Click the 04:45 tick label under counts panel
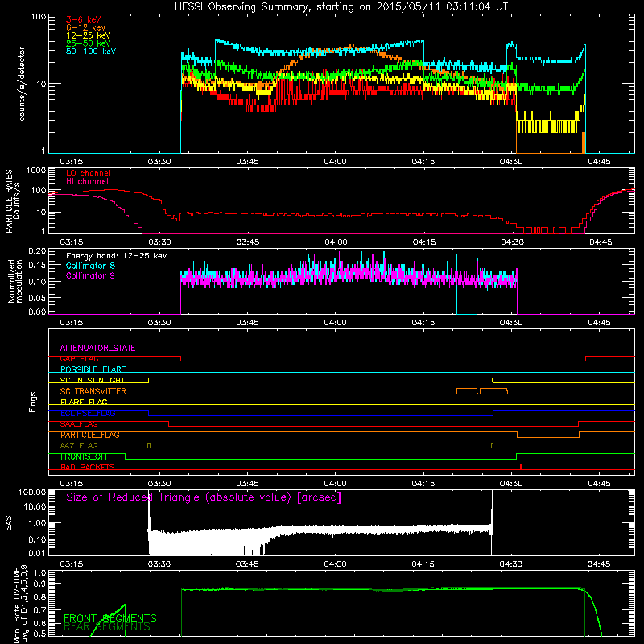 (599, 162)
